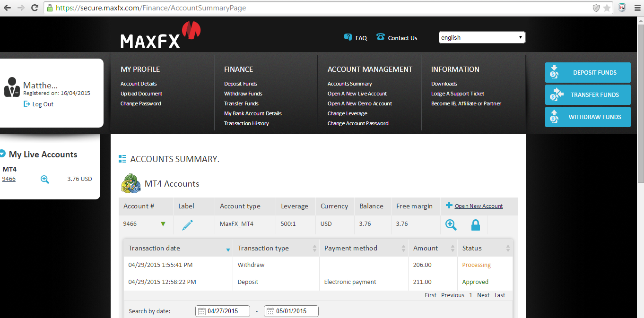This screenshot has width=644, height=318.
Task: Click the Log Out arrow icon
Action: pos(27,104)
